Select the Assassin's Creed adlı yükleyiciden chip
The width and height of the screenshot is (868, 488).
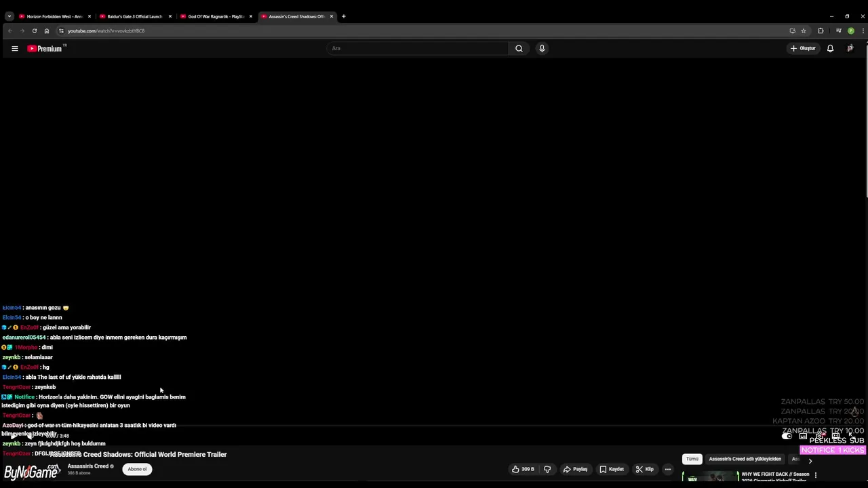point(745,459)
